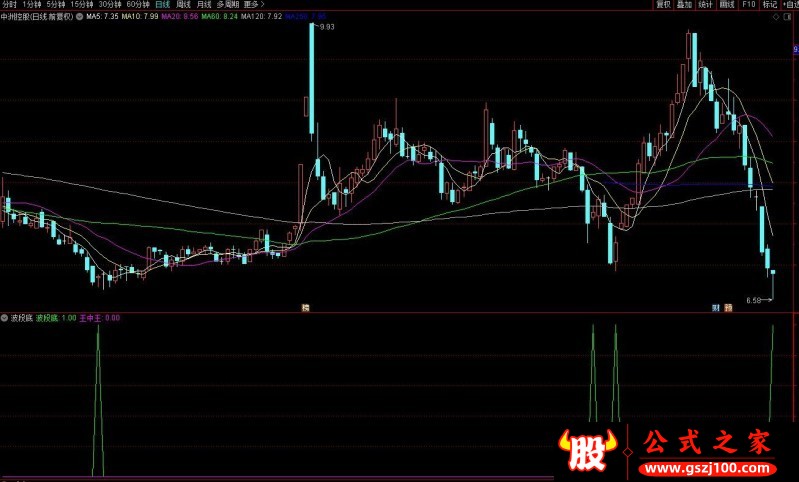Click the 复权 adjustment button

pos(663,5)
